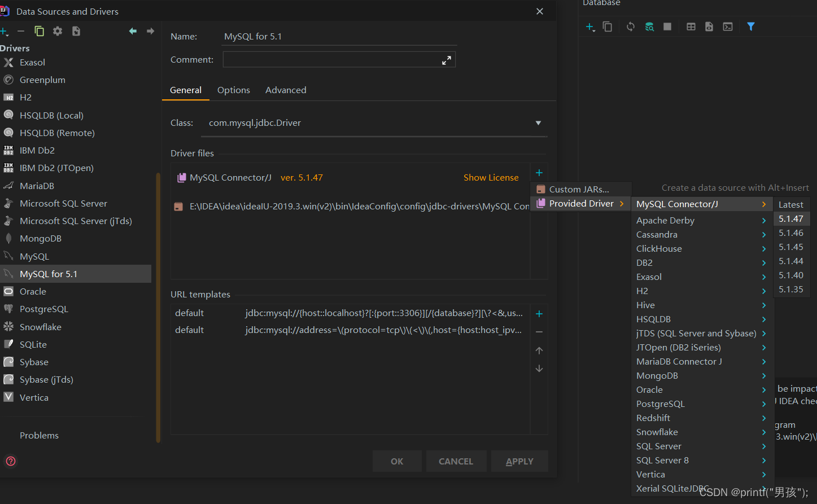The width and height of the screenshot is (817, 504).
Task: Select the MySQL Connector/J ver. 5.1.47 row
Action: tap(350, 177)
